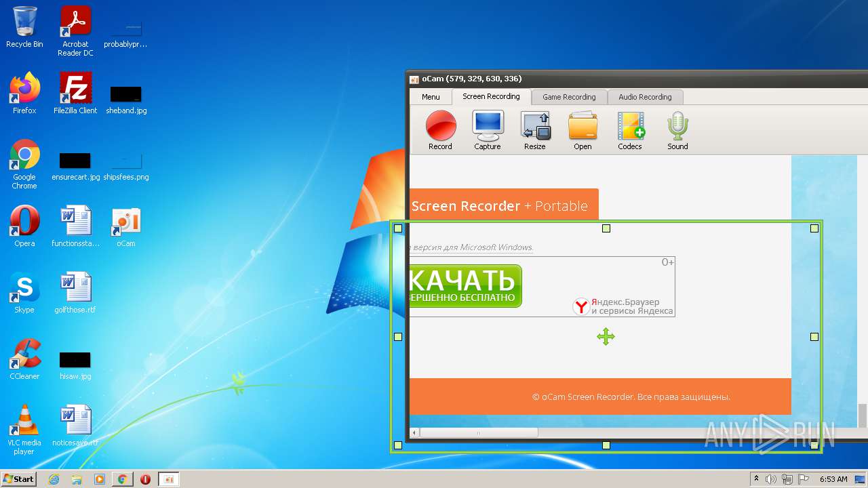This screenshot has width=868, height=488.
Task: Select the Opera desktop shortcut
Action: click(24, 226)
